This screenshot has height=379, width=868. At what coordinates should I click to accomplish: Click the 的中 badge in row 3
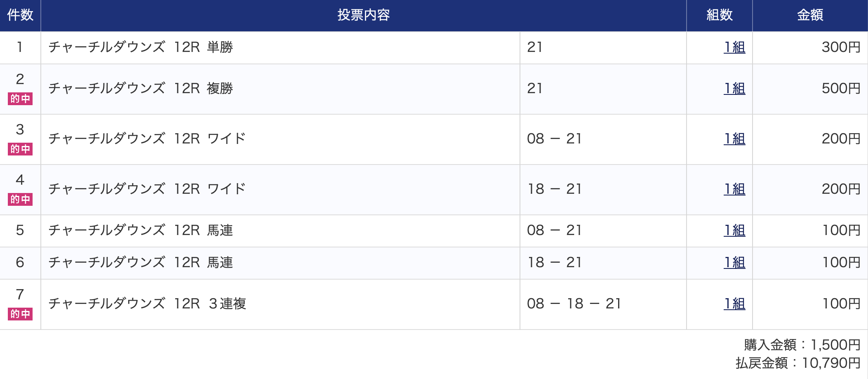pos(20,149)
